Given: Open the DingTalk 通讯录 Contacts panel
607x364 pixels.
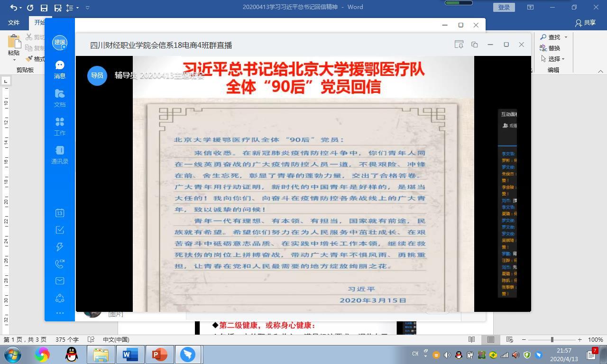Looking at the screenshot, I should click(60, 155).
